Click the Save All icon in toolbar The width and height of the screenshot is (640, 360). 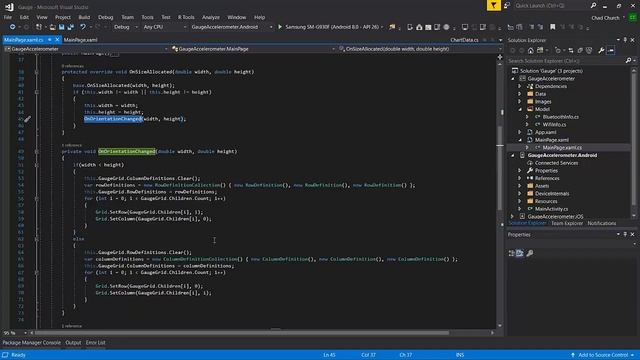coord(71,27)
